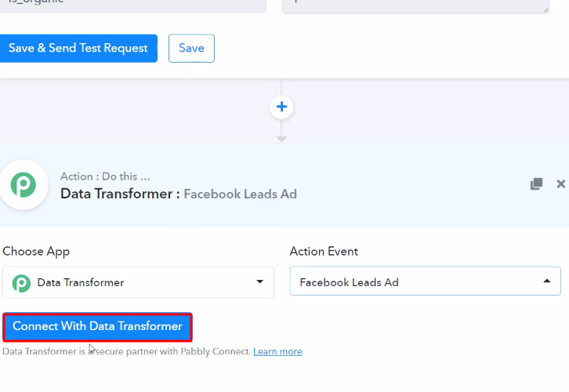
Task: Click the Choose App label
Action: click(36, 252)
